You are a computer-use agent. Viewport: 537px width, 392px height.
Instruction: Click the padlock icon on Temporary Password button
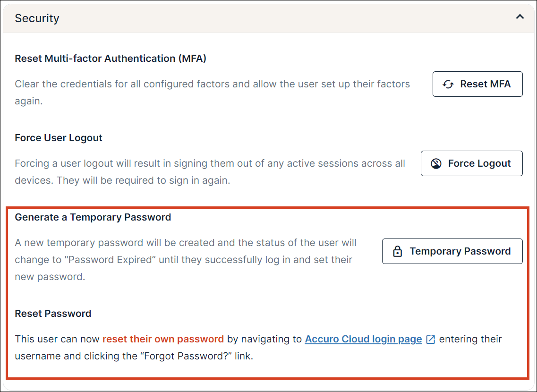tap(397, 251)
